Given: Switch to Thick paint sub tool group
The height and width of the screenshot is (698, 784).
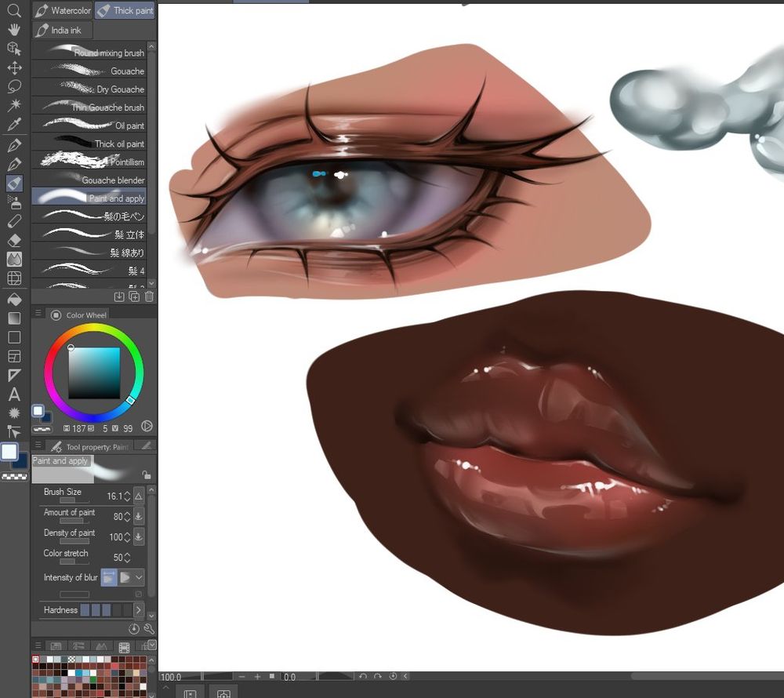Looking at the screenshot, I should click(x=125, y=10).
